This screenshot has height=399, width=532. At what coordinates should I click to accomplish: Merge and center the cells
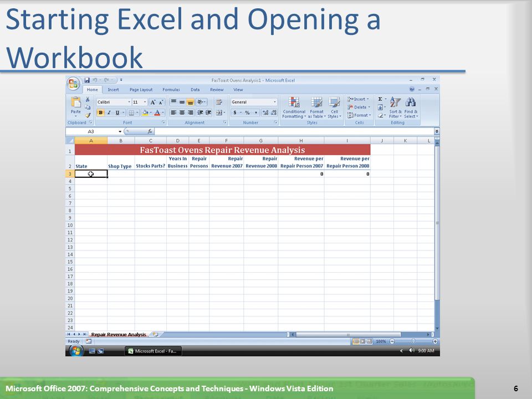point(219,112)
